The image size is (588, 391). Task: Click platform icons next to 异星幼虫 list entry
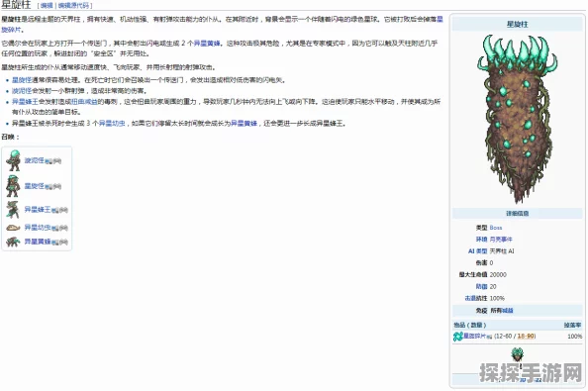pyautogui.click(x=59, y=228)
